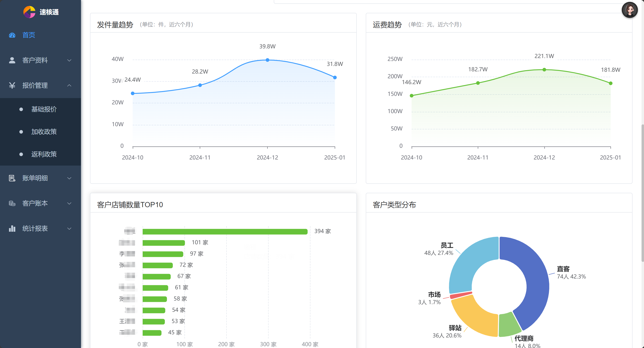This screenshot has width=644, height=348.
Task: Click the 221.1W data point on 运费趋势
Action: pos(544,70)
